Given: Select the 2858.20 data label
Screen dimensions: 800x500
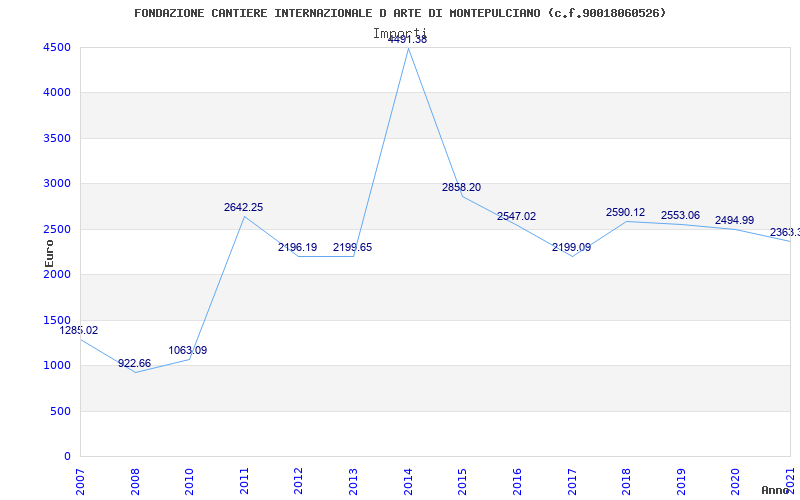Looking at the screenshot, I should click(x=461, y=188).
